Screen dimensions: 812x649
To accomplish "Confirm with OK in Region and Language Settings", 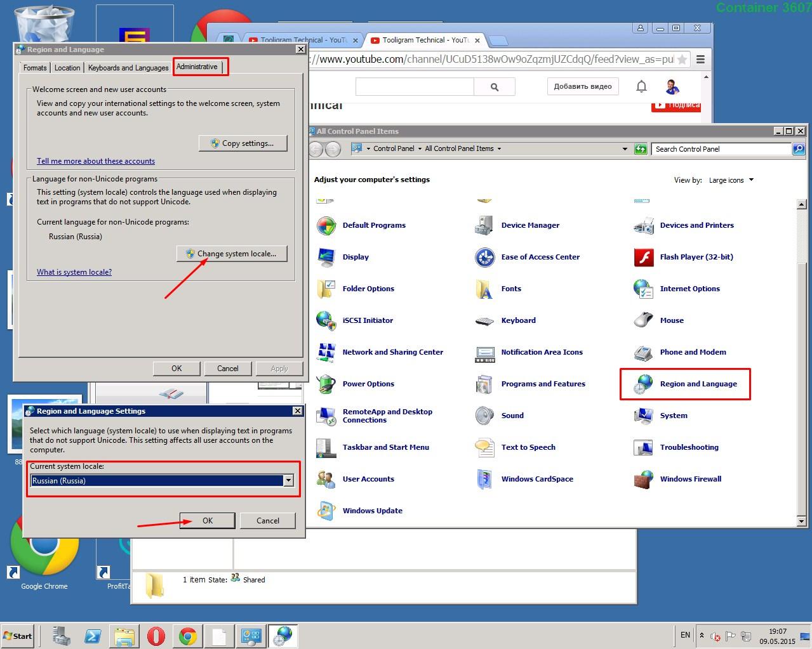I will [208, 520].
